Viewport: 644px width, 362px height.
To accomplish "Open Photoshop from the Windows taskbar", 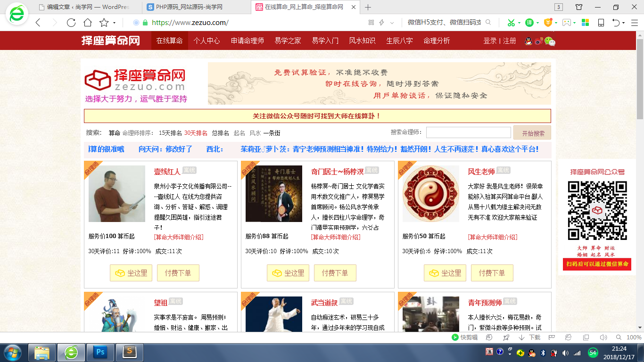I will (100, 352).
